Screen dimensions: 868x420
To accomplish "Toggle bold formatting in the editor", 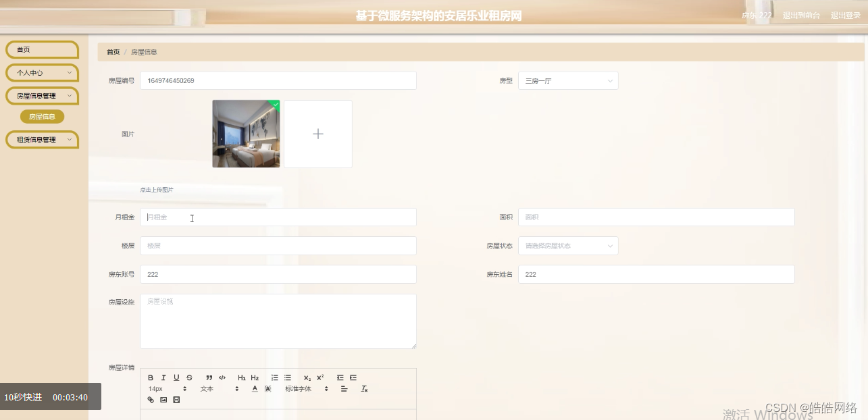I will pyautogui.click(x=151, y=377).
